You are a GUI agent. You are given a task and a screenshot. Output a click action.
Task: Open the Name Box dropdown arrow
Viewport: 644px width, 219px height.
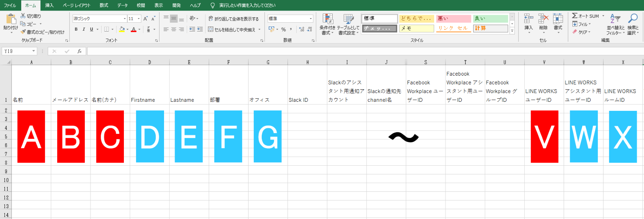(x=34, y=51)
